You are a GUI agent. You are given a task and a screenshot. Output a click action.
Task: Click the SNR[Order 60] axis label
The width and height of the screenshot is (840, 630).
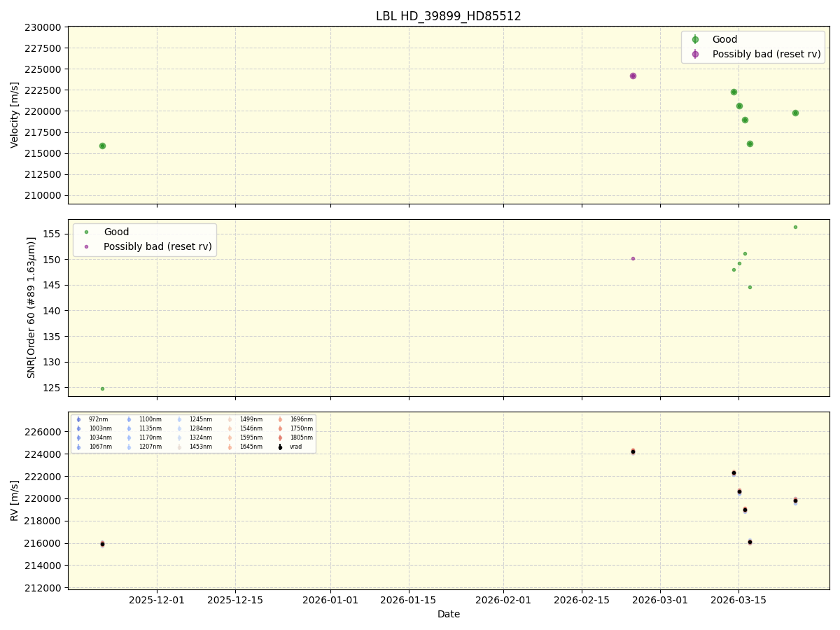tap(31, 307)
